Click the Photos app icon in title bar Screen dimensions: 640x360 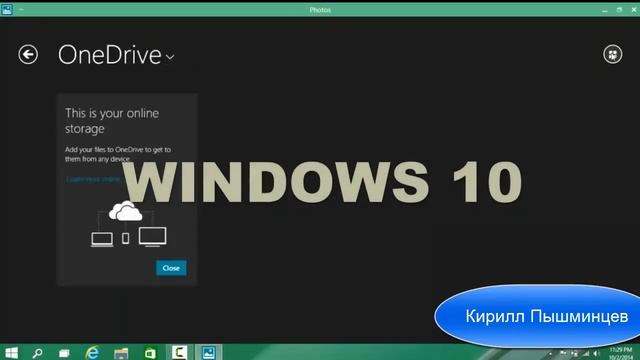[7, 9]
